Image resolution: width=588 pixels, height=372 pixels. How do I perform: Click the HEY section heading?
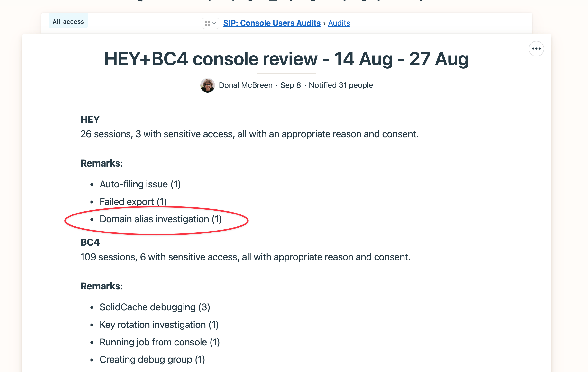tap(90, 120)
